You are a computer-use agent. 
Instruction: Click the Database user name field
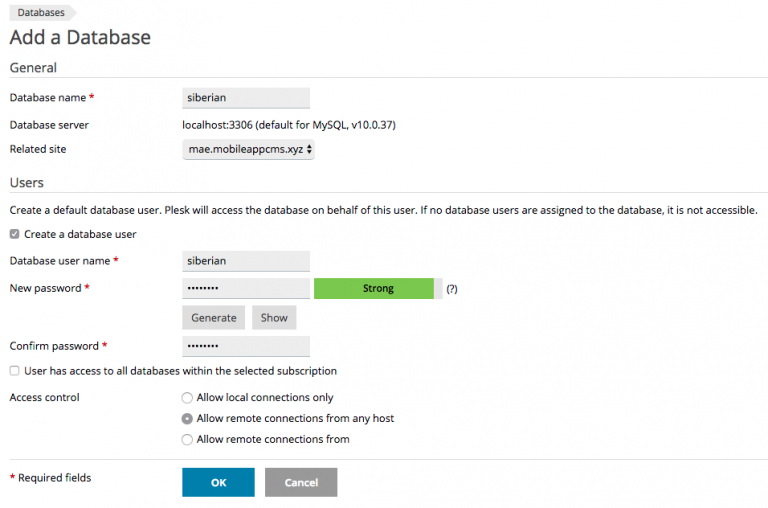(x=246, y=261)
